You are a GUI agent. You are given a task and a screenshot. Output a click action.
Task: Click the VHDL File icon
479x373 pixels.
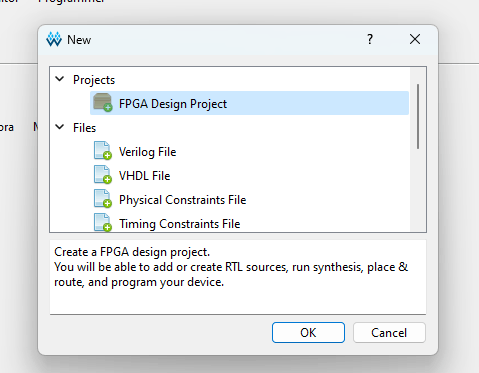[x=102, y=175]
